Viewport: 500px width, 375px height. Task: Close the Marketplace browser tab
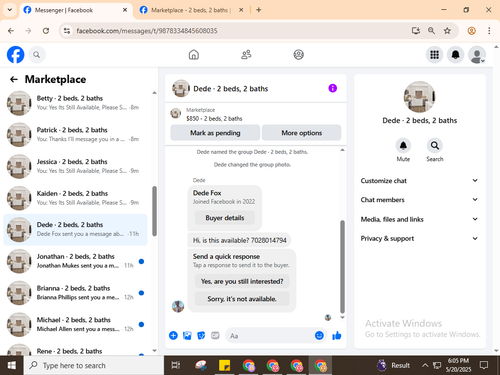coord(241,10)
